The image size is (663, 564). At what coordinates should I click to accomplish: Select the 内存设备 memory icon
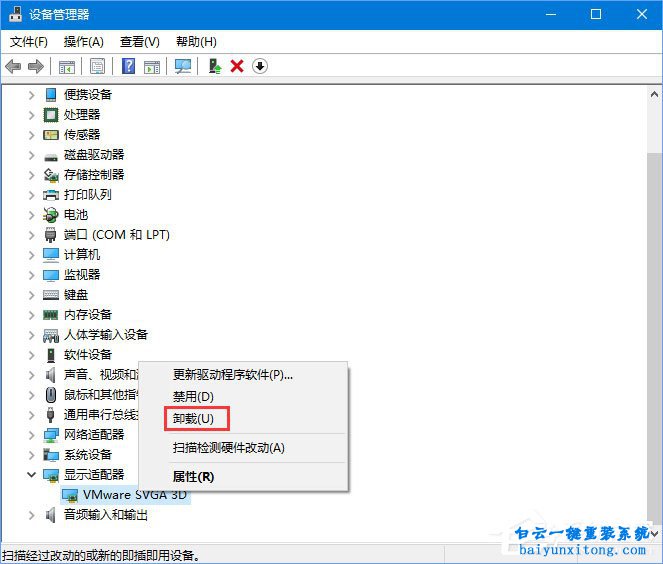click(51, 315)
